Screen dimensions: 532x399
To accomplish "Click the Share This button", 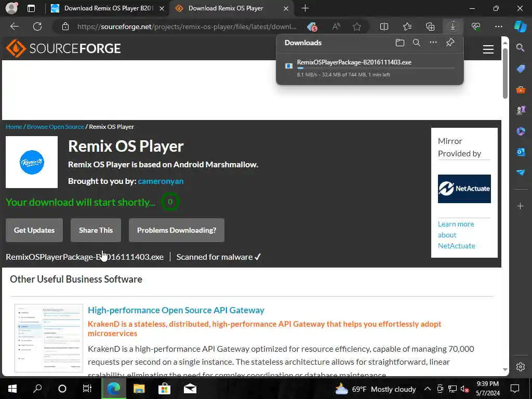I will point(96,230).
